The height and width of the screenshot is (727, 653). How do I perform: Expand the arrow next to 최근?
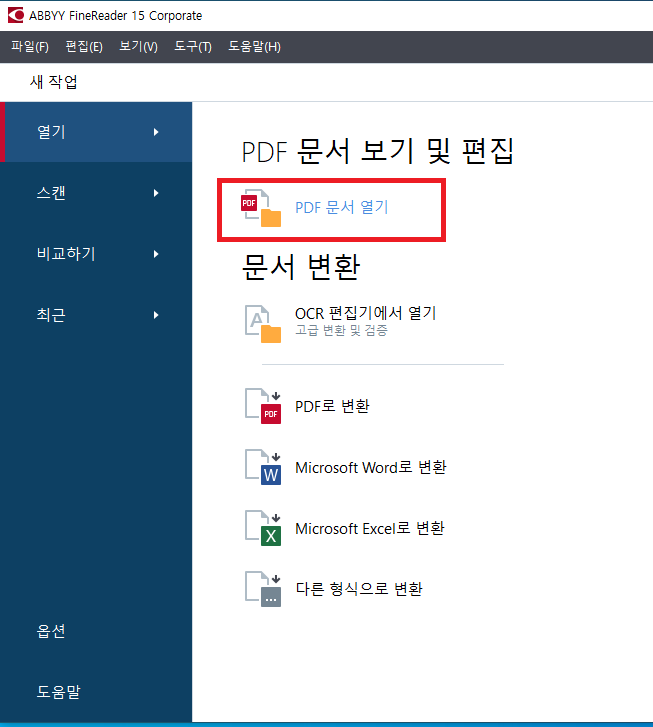click(156, 315)
